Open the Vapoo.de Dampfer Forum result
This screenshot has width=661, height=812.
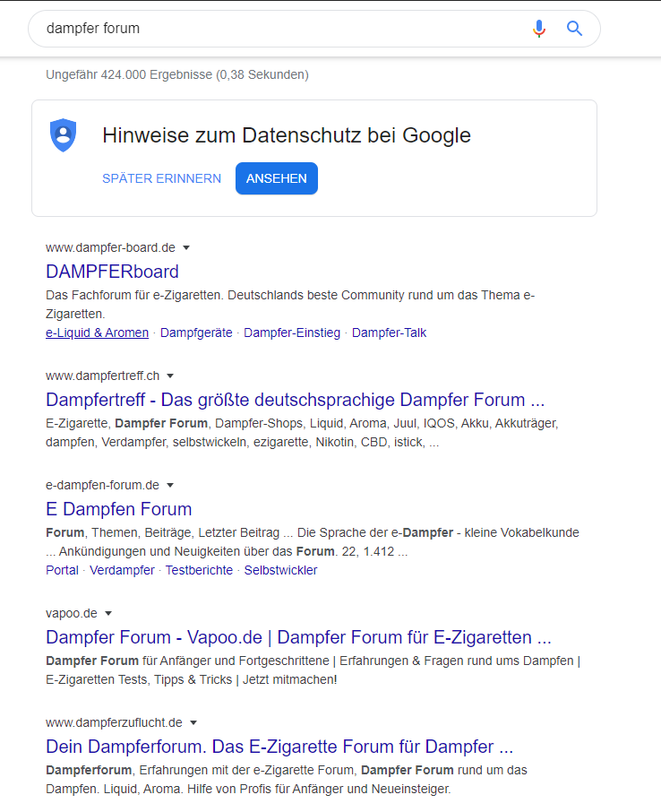pos(298,637)
